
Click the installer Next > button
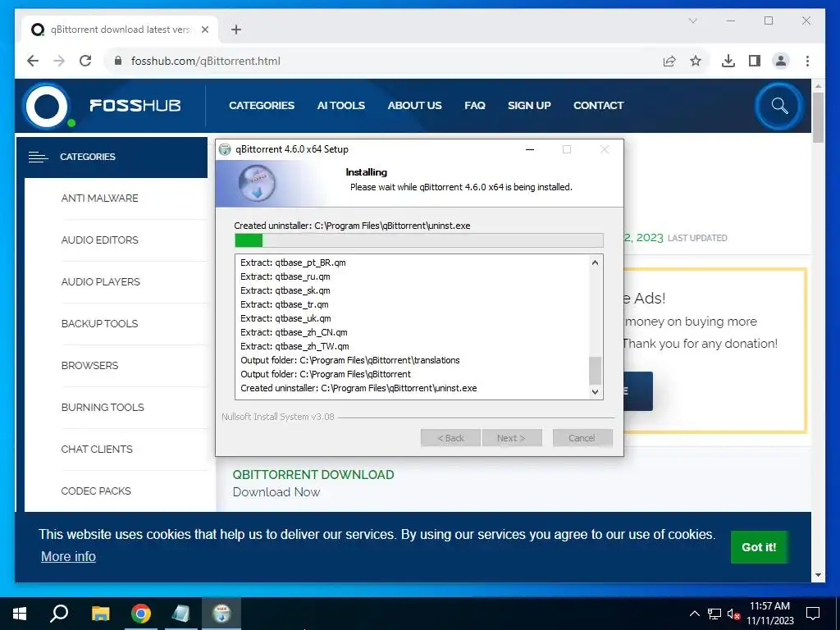(x=512, y=438)
